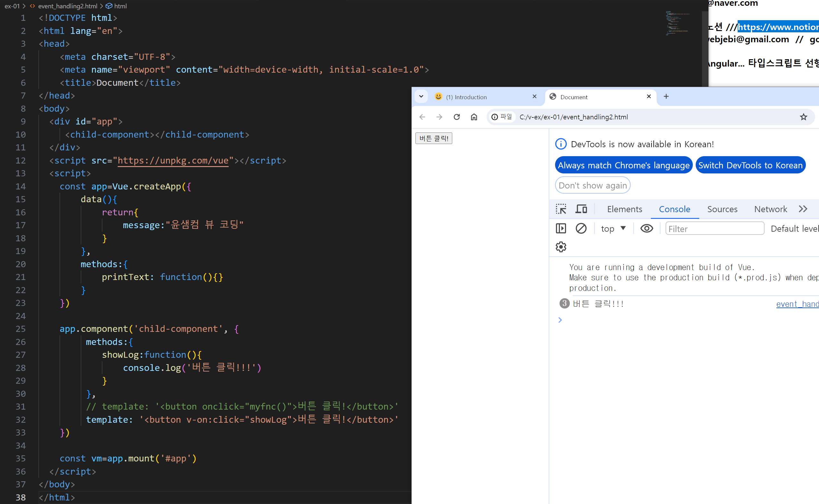Open the top JavaScript context dropdown

point(613,229)
